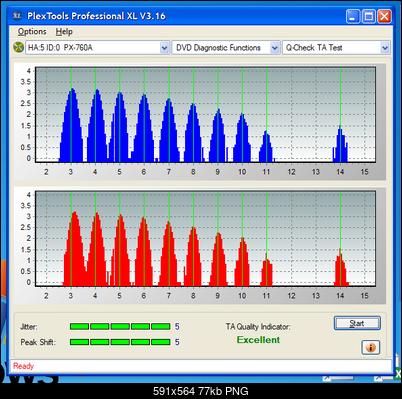Maximize the PlexTools window
402x399 pixels.
click(x=369, y=16)
